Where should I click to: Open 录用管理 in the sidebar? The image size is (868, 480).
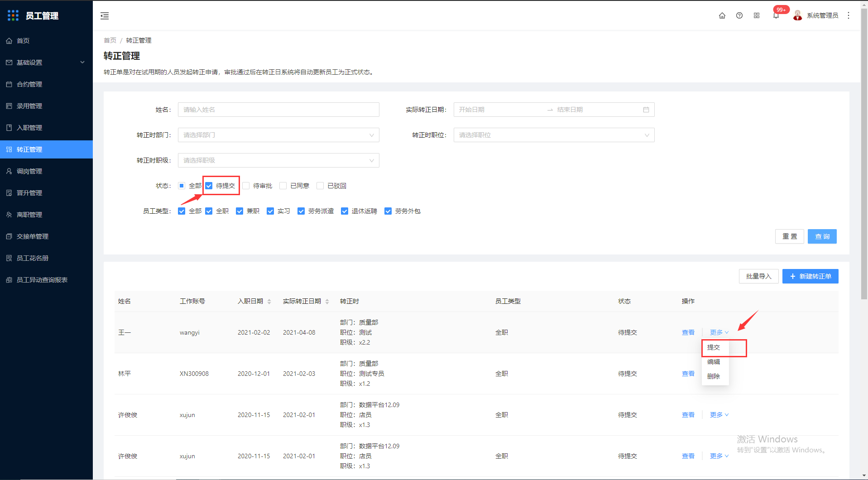point(46,106)
